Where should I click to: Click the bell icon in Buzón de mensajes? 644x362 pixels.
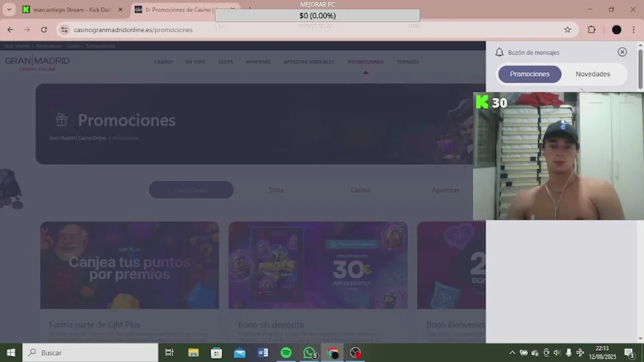(499, 52)
